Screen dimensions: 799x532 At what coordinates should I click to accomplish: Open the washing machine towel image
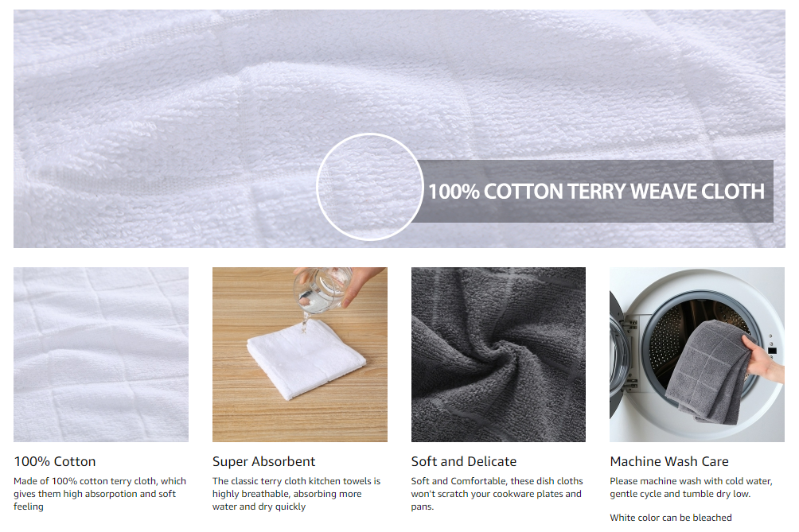click(697, 355)
